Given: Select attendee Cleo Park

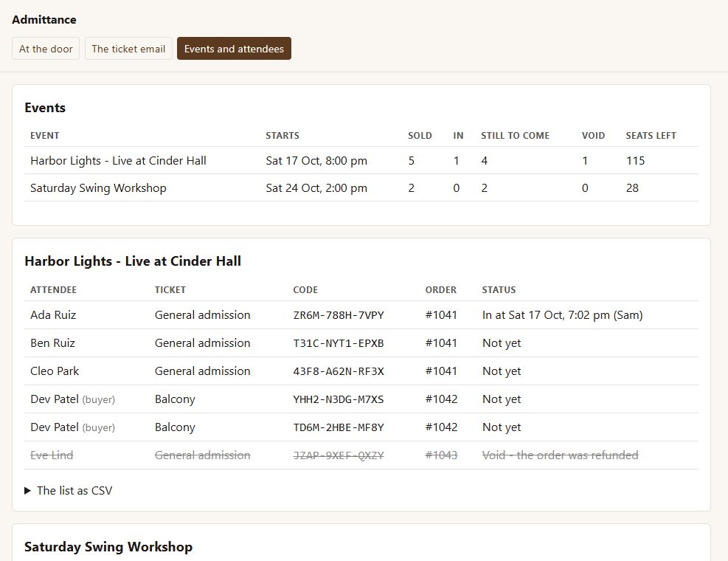Looking at the screenshot, I should point(55,371).
